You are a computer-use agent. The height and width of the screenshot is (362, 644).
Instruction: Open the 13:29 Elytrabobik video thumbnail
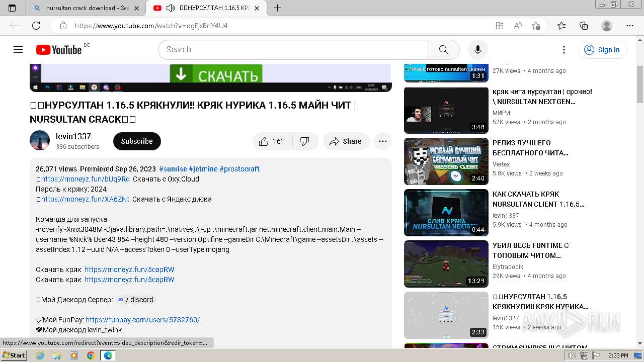(x=446, y=264)
